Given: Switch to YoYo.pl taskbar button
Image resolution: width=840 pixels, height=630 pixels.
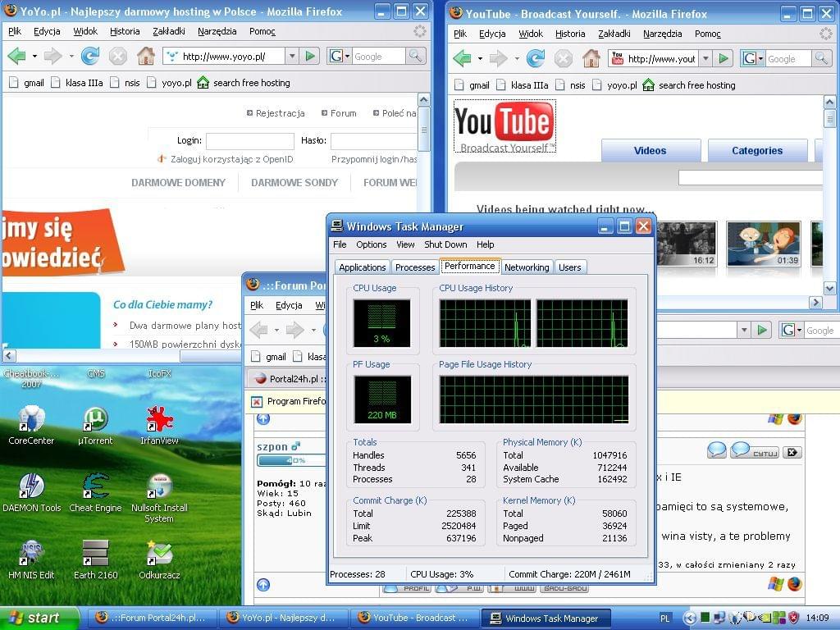Looking at the screenshot, I should tap(283, 618).
